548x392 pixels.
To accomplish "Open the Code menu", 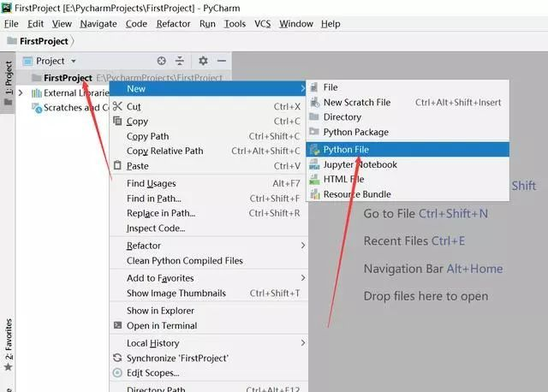I will [136, 24].
